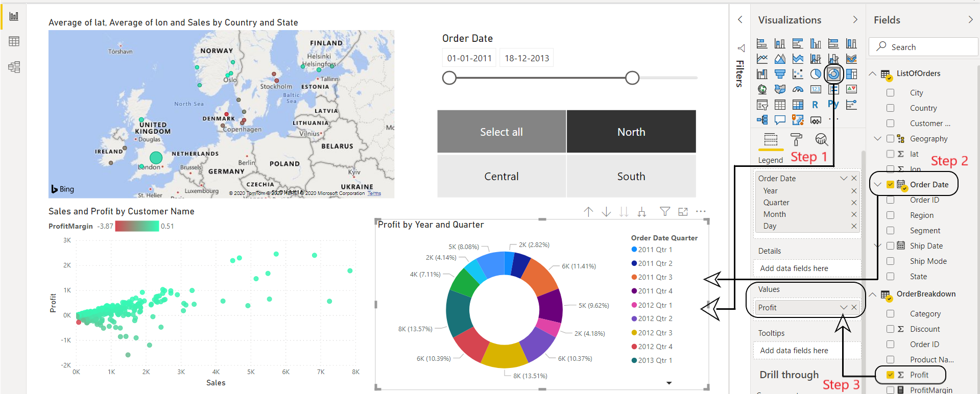Click the Central region slicer button
Viewport: 980px width, 394px height.
[501, 176]
